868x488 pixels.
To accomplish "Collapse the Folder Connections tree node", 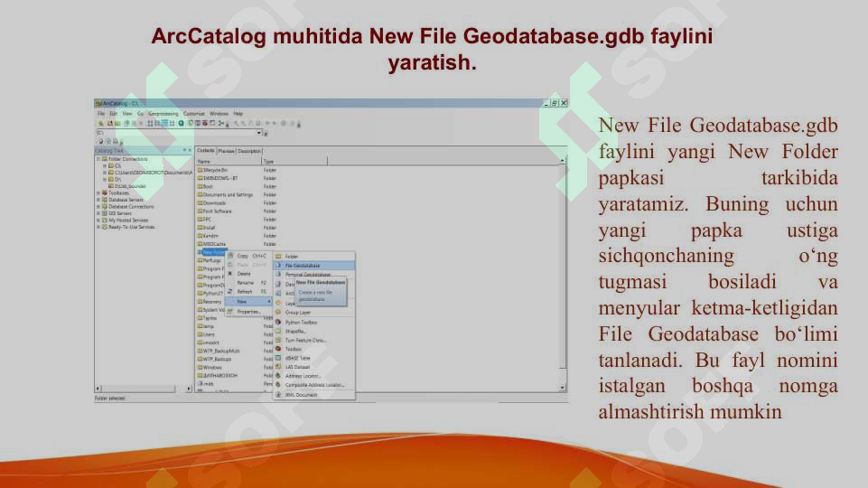I will 98,159.
